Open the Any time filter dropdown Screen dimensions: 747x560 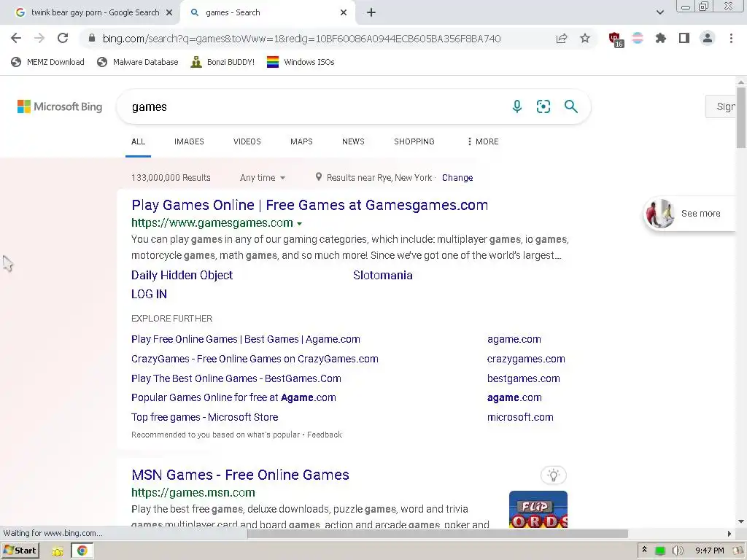click(x=263, y=178)
